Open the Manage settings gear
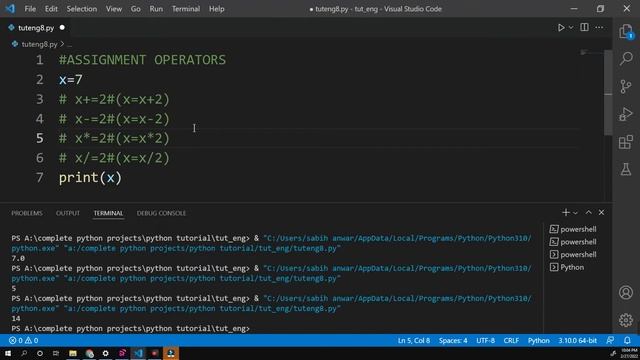This screenshot has width=640, height=360. [626, 320]
